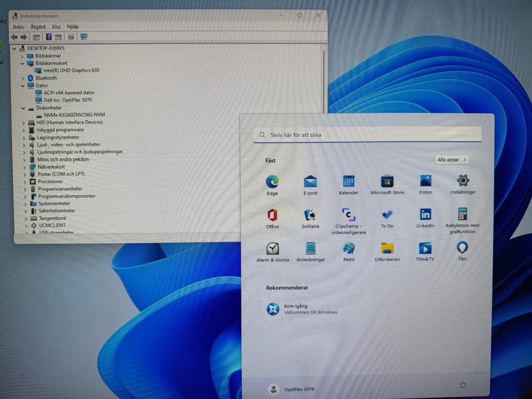Expand Möss och andra pekdon
This screenshot has height=399, width=532.
[x=24, y=160]
